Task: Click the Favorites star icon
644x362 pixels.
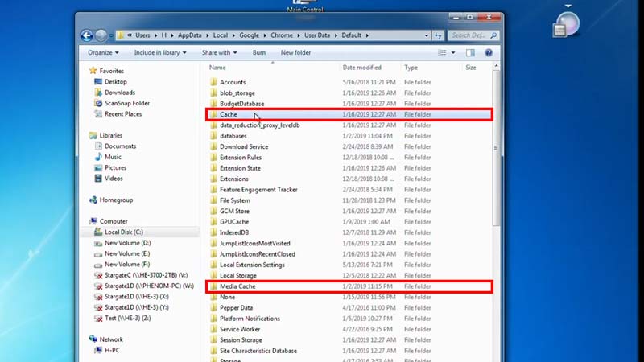Action: [x=93, y=71]
